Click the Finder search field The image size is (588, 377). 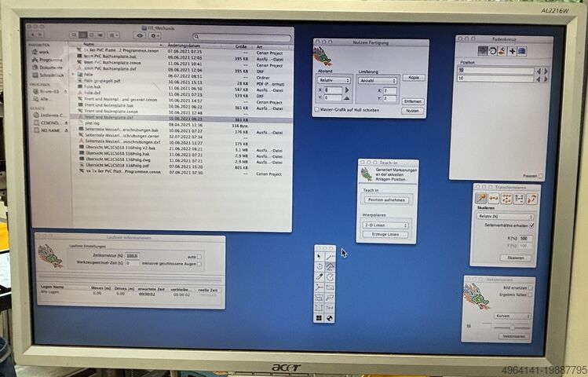point(239,36)
